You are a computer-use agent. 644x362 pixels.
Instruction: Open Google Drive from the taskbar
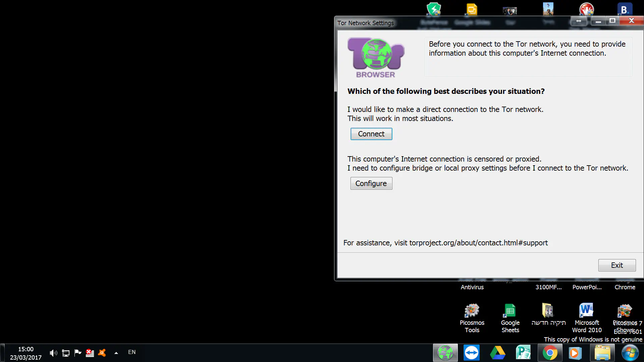click(x=497, y=353)
